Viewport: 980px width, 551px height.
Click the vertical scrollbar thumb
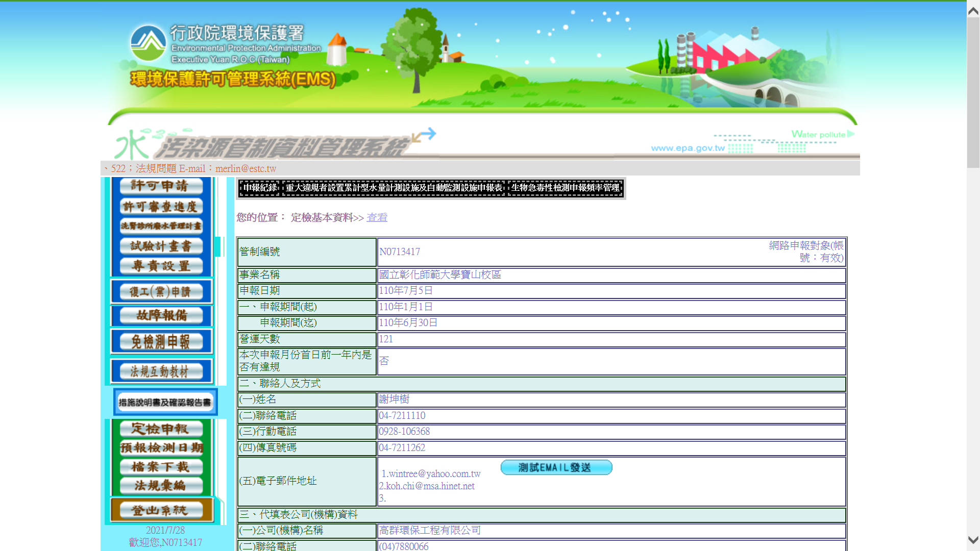coord(973,93)
